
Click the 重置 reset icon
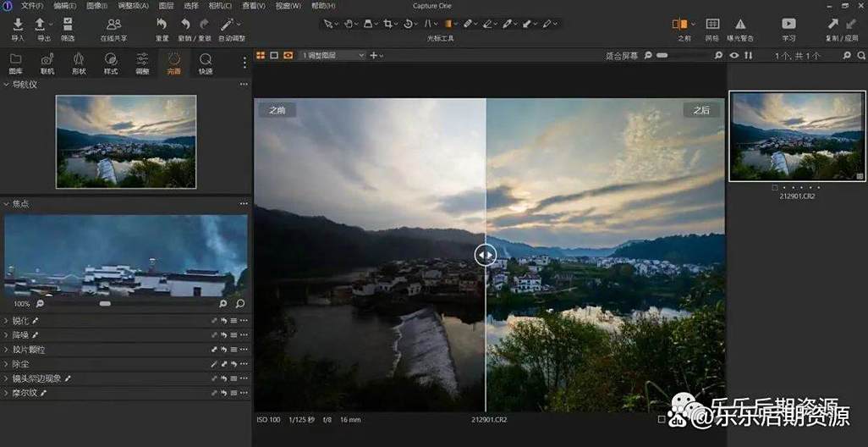(x=162, y=24)
